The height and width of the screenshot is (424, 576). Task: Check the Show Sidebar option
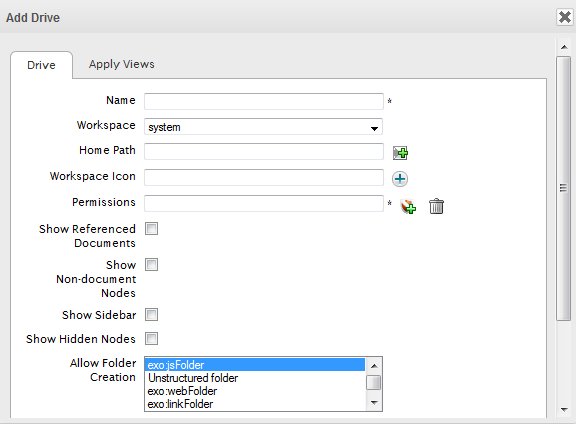151,315
